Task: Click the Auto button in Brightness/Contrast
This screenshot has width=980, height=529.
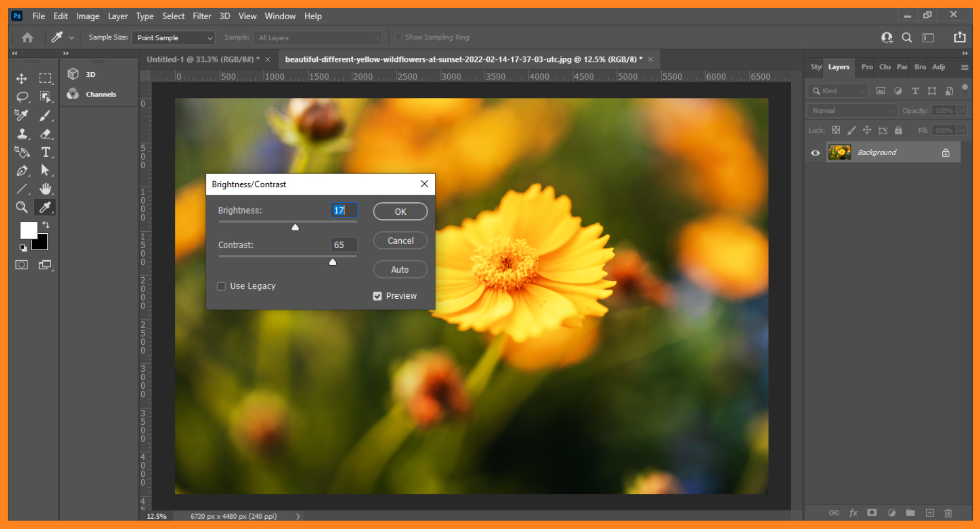Action: [x=400, y=269]
